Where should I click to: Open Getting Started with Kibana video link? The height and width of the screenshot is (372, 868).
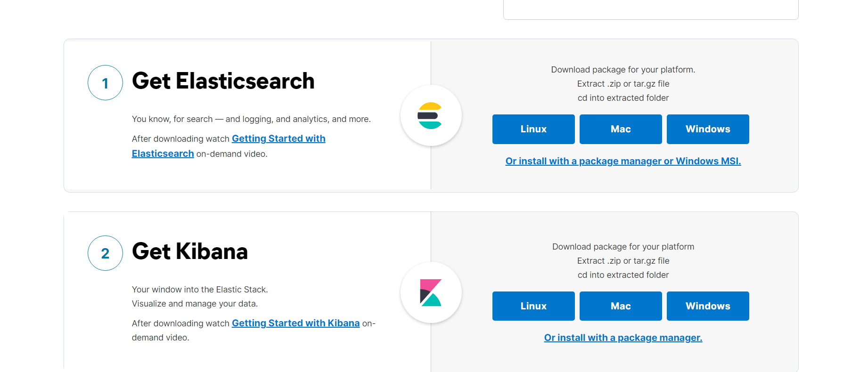[x=295, y=323]
